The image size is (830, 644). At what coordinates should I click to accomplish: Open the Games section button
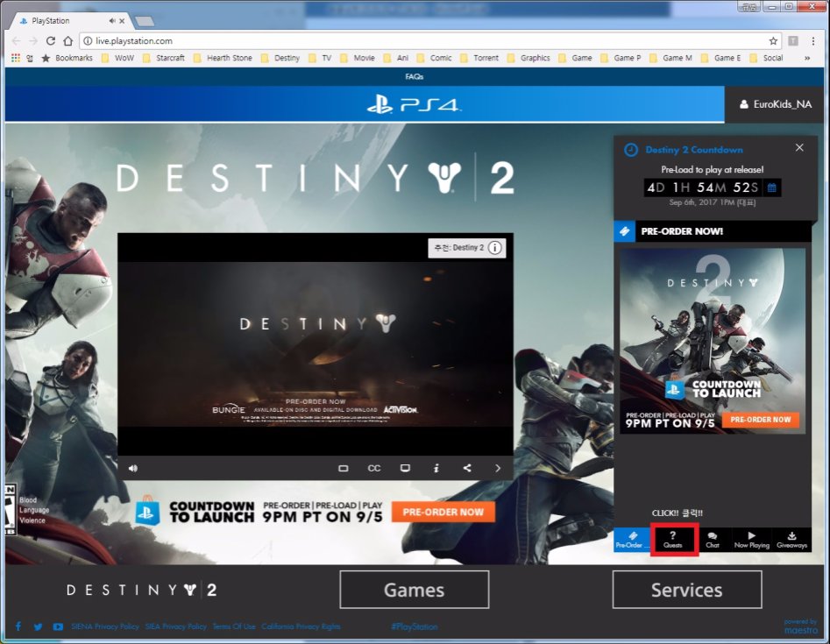pyautogui.click(x=414, y=590)
